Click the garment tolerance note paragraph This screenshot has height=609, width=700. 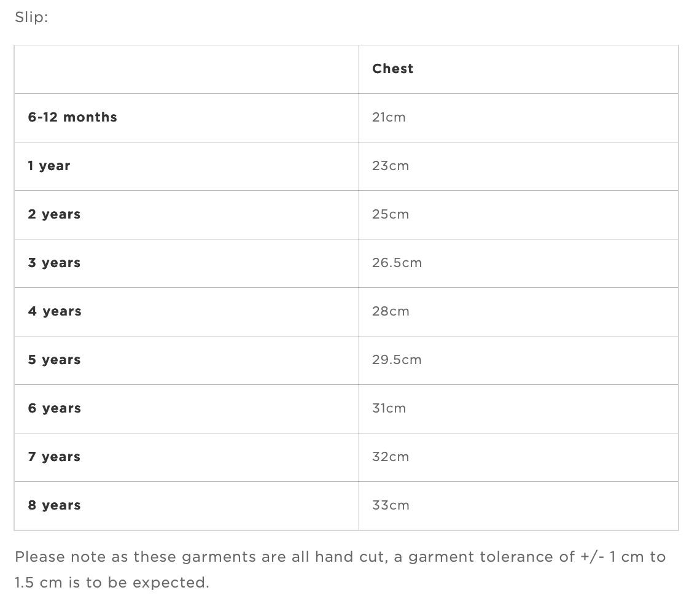pos(340,570)
